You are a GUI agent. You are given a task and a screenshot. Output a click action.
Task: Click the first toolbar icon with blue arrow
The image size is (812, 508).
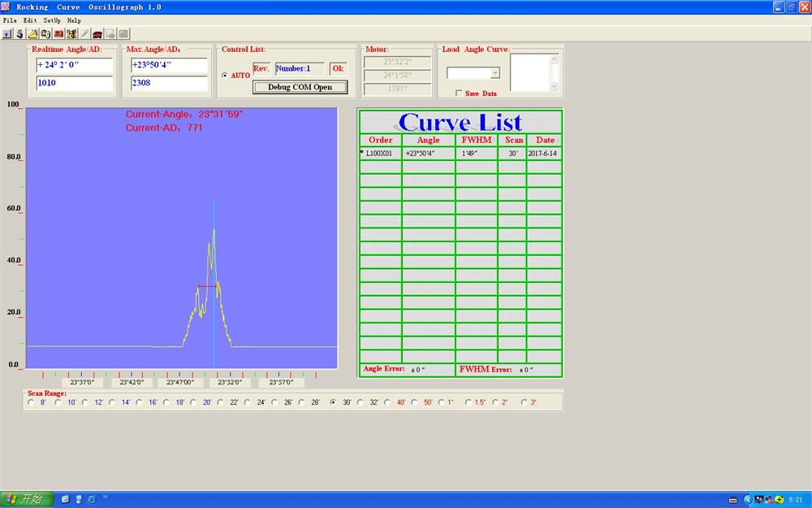click(6, 33)
